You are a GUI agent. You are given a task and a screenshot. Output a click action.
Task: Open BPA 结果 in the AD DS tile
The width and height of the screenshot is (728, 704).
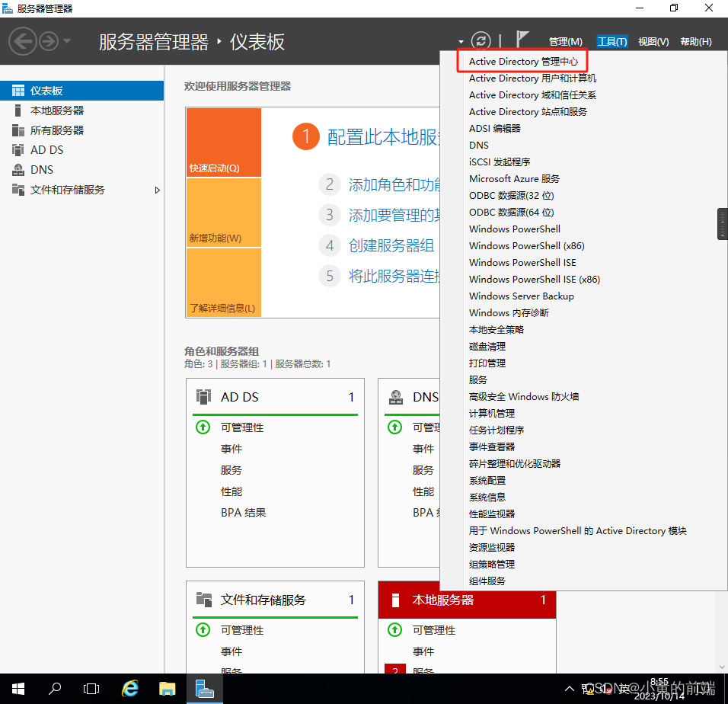coord(243,513)
